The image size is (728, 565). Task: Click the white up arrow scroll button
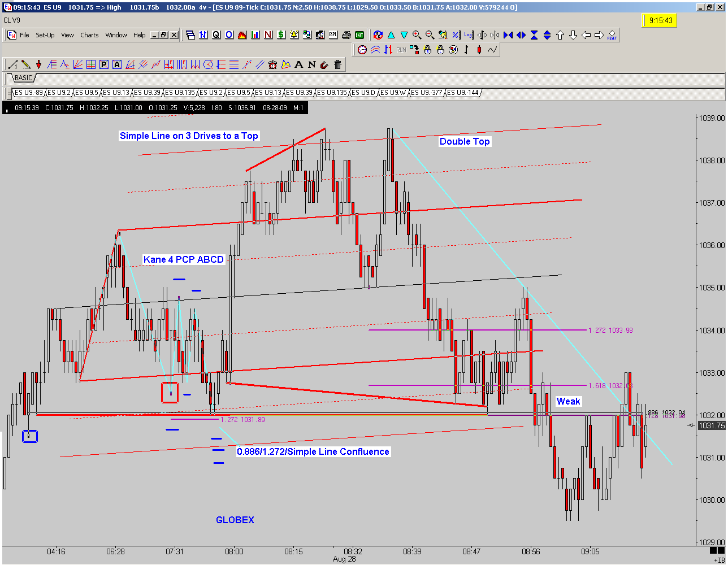pos(560,35)
